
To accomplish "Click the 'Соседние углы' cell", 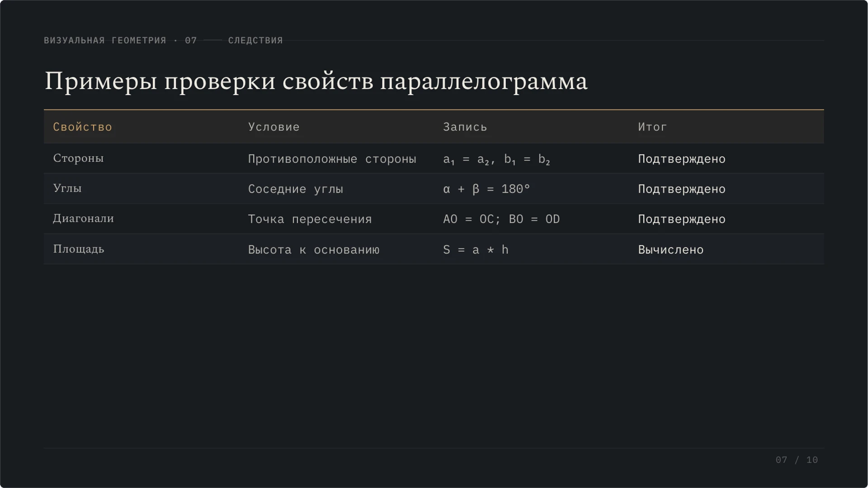I will click(295, 189).
